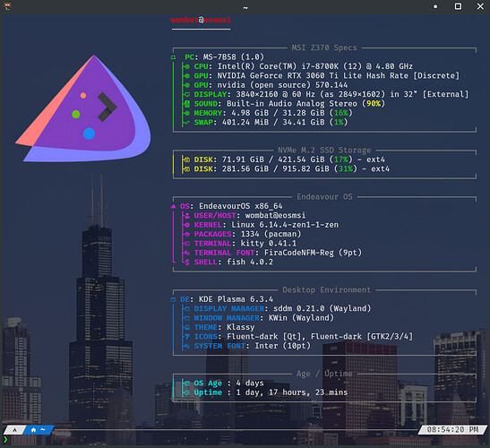490x448 pixels.
Task: Click the clock icon beside Uptime
Action: [x=187, y=392]
